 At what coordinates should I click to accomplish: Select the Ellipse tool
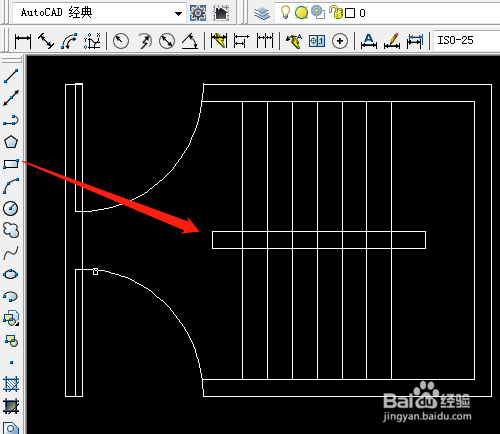tap(11, 274)
